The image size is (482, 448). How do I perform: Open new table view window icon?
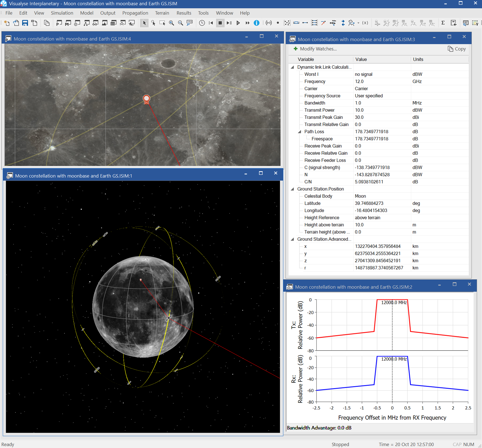[113, 23]
